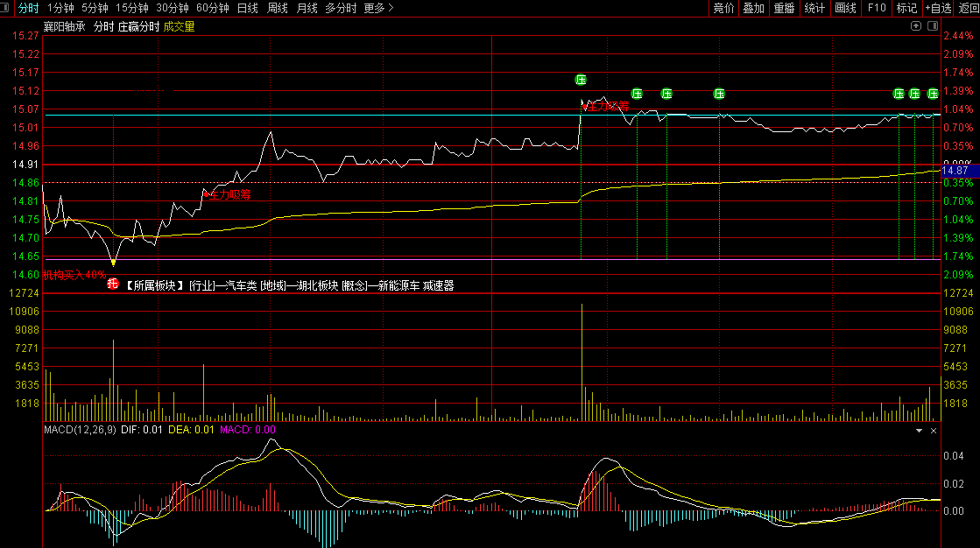Viewport: 980px width, 548px height.
Task: Click the 重播 replay button
Action: pos(784,8)
